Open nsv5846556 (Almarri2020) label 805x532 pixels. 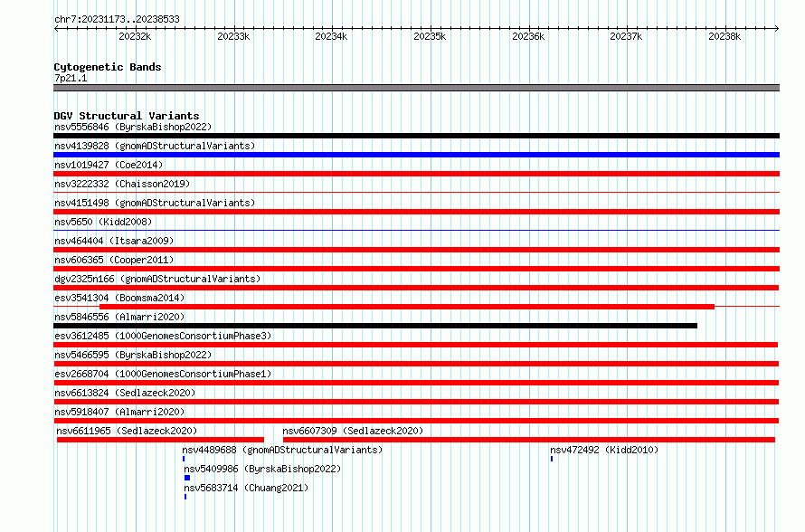[119, 317]
